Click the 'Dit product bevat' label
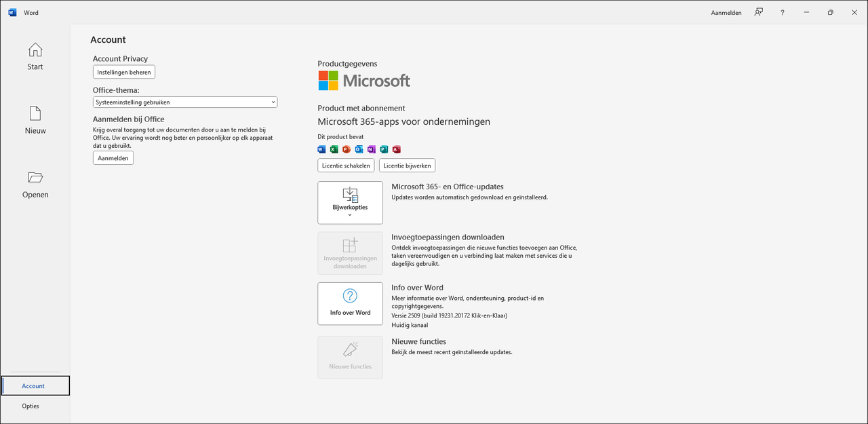This screenshot has width=868, height=424. tap(340, 137)
